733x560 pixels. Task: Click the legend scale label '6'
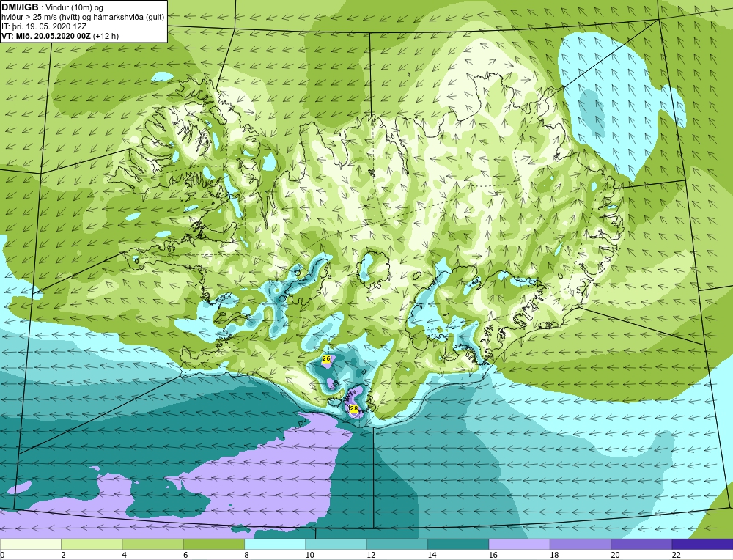tap(185, 555)
